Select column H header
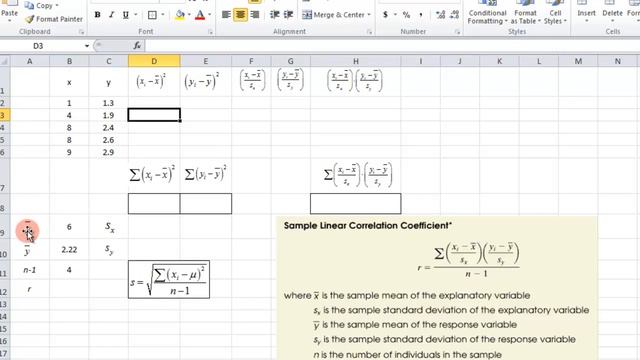This screenshot has width=640, height=360. (356, 61)
